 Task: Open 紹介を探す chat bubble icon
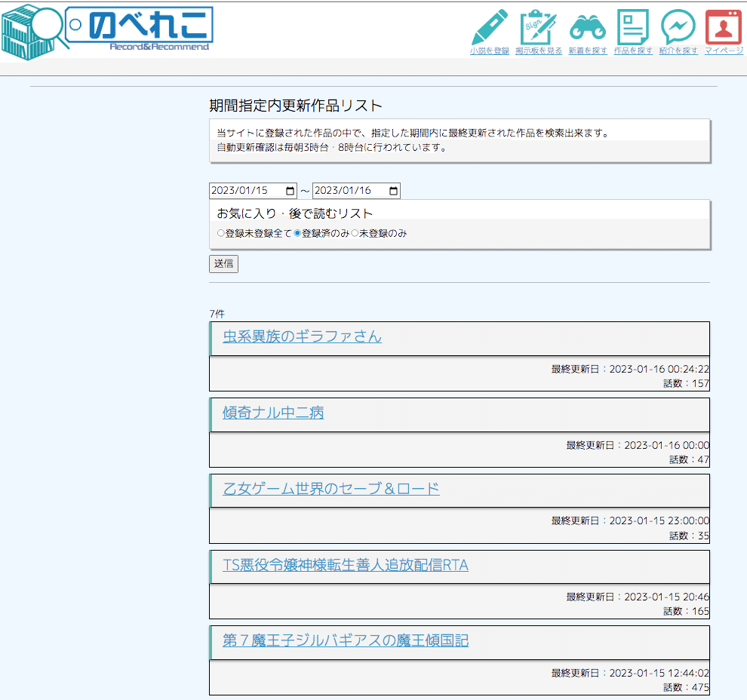point(678,26)
